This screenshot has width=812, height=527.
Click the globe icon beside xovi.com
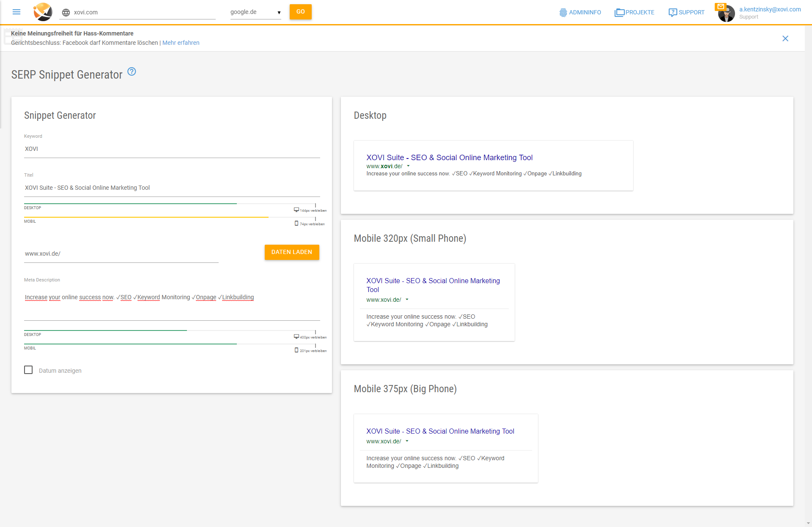click(x=66, y=13)
